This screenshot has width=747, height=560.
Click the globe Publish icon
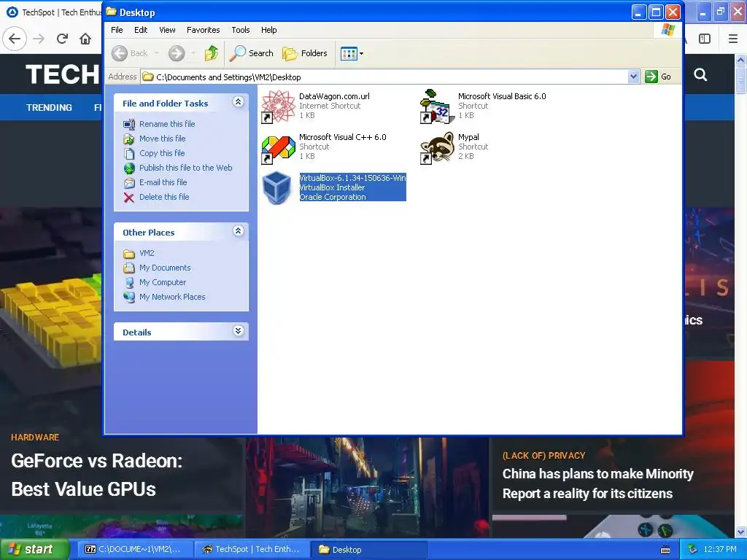[x=129, y=168]
